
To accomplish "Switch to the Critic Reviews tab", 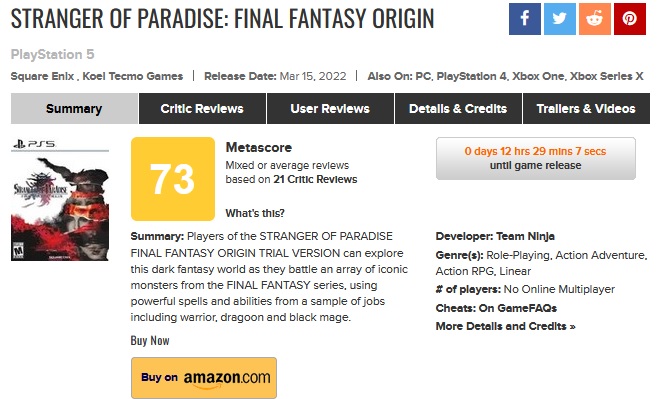I will 202,109.
